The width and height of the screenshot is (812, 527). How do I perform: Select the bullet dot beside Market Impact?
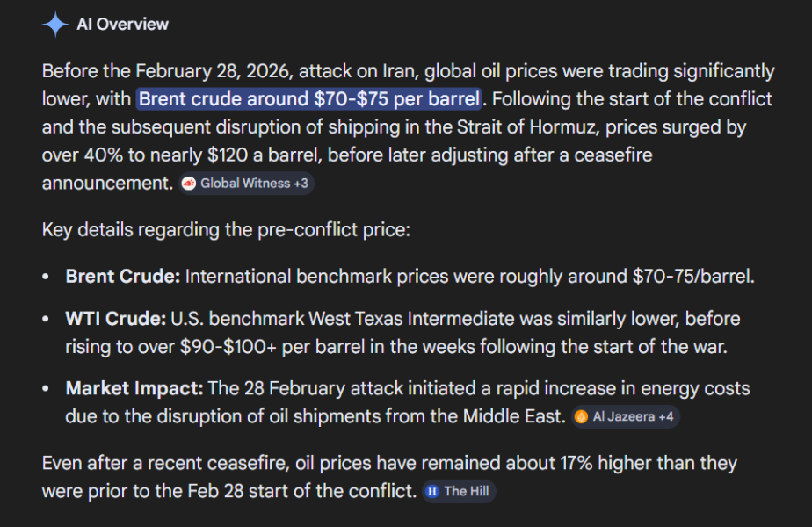pyautogui.click(x=46, y=389)
